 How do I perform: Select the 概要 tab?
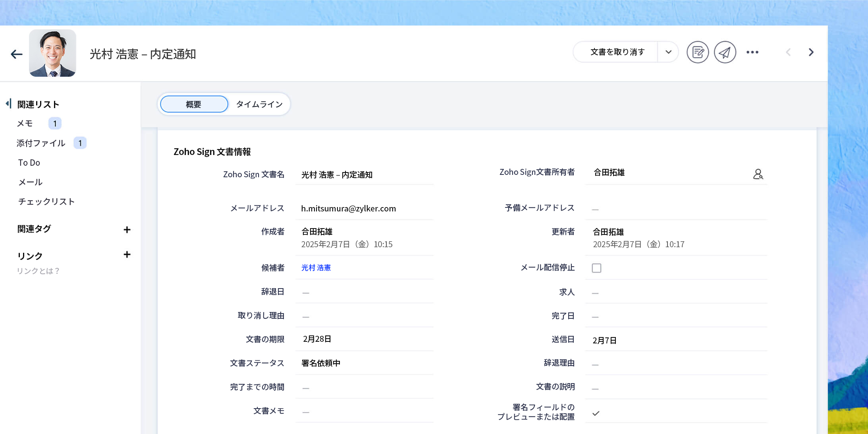point(193,104)
